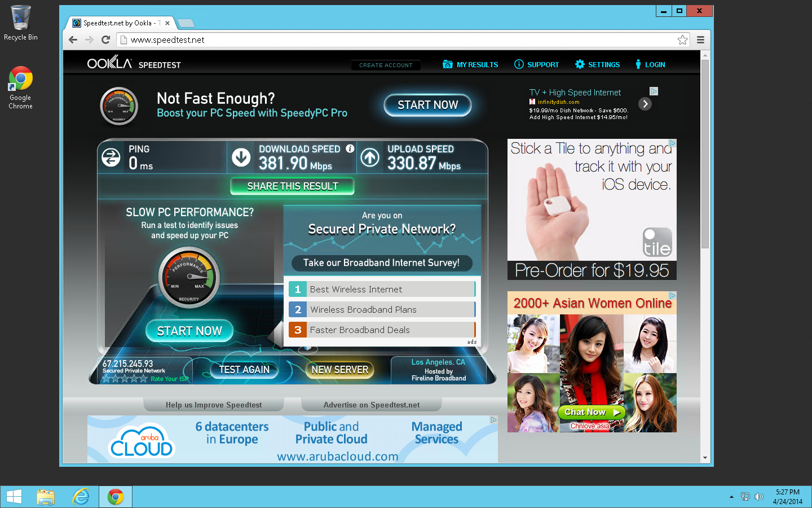Click the Rate Your ISP link

[169, 379]
